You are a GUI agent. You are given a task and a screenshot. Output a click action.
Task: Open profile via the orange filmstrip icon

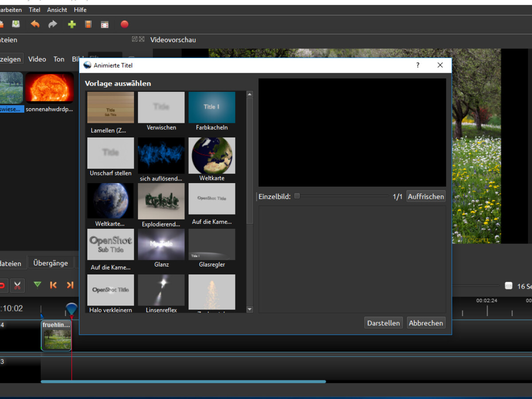click(x=88, y=24)
